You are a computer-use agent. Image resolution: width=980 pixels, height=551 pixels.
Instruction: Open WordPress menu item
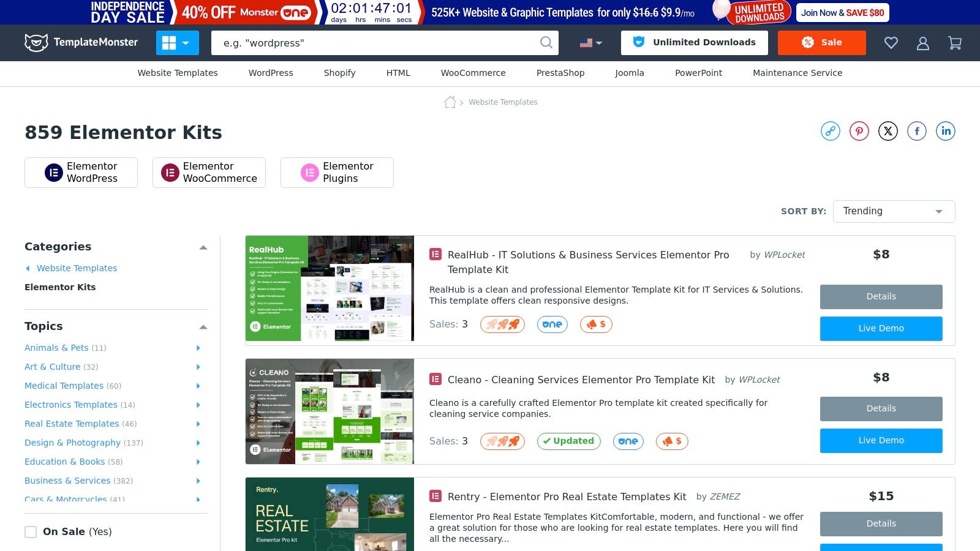click(x=271, y=73)
